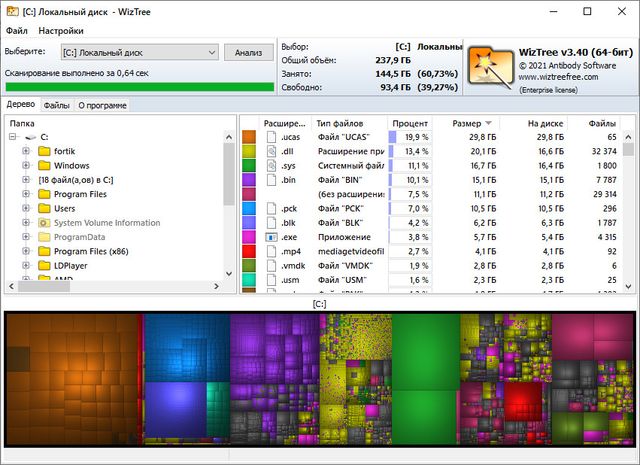Collapse the C: drive root node
The height and width of the screenshot is (465, 640).
click(x=11, y=136)
